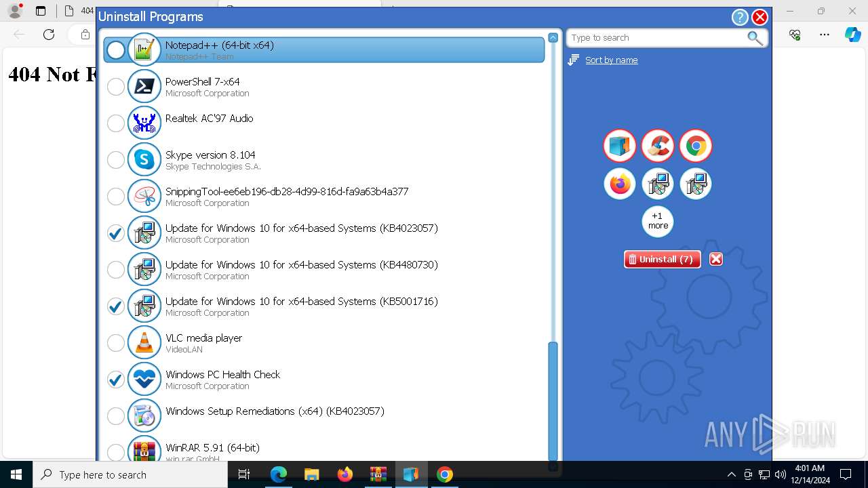The width and height of the screenshot is (868, 488).
Task: Click the taskbar 'Type here to search' box
Action: [130, 474]
